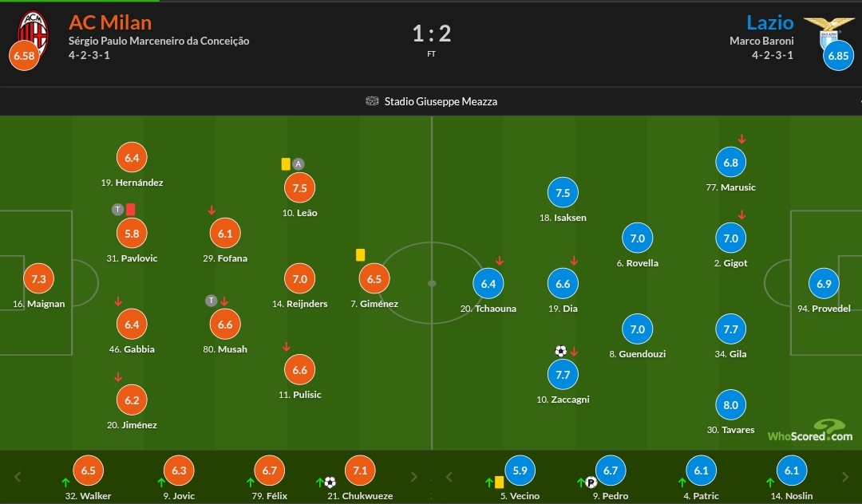Show previous Lazio substitutes

pos(449,477)
